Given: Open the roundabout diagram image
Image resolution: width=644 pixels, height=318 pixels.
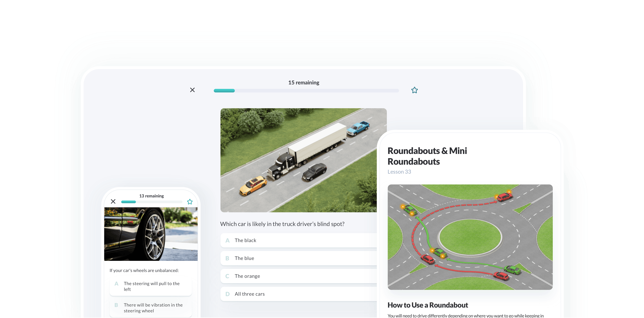Looking at the screenshot, I should 470,237.
